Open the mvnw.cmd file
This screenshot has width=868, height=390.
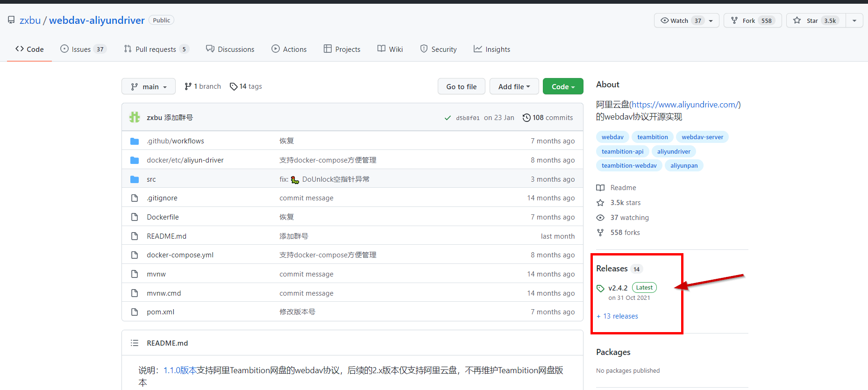164,293
